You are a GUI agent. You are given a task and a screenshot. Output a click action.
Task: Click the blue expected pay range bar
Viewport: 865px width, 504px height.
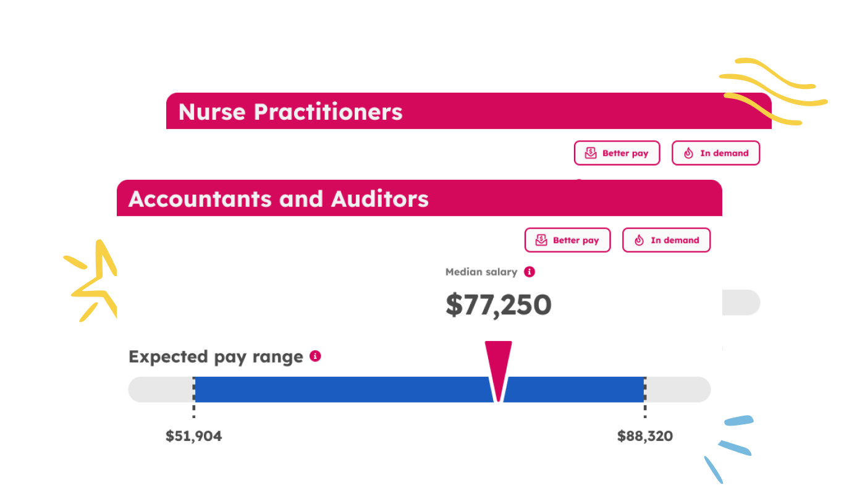click(x=340, y=390)
